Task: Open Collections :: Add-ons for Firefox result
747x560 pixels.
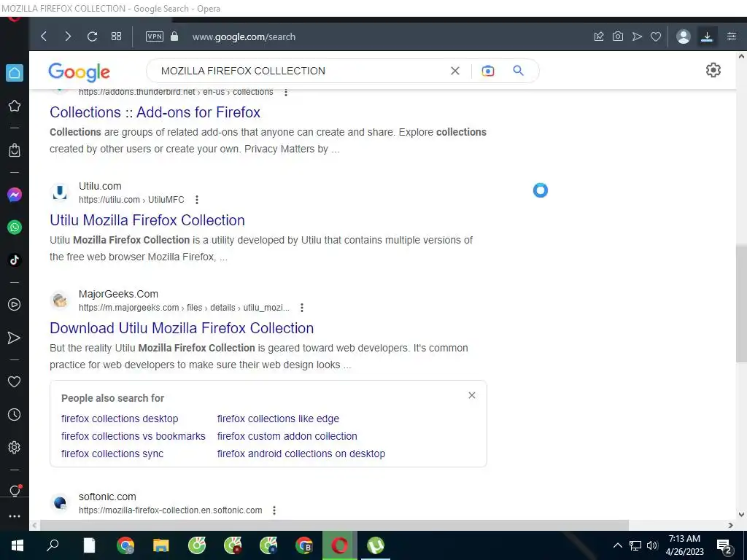Action: point(155,112)
